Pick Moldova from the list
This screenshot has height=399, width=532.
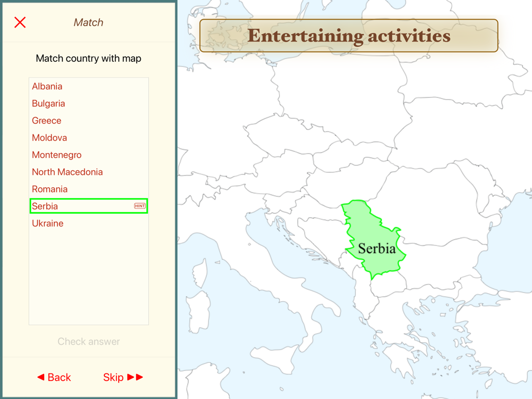point(49,138)
